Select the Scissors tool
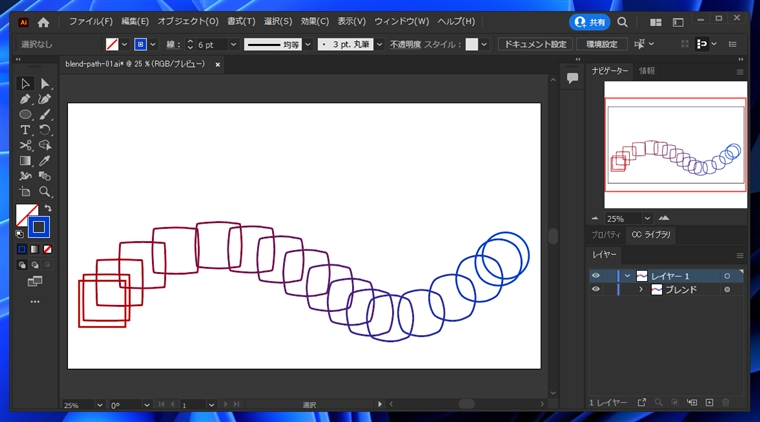The image size is (760, 422). (25, 145)
